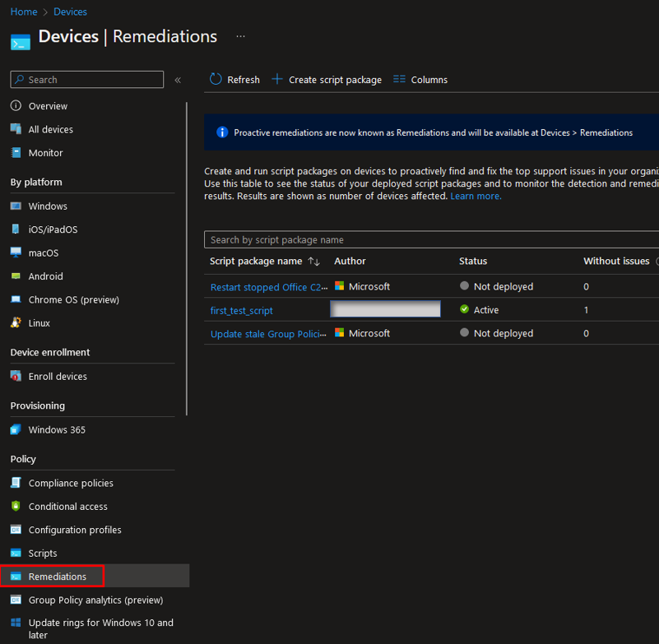
Task: Open Windows 365 sidebar text entry
Action: (x=57, y=430)
